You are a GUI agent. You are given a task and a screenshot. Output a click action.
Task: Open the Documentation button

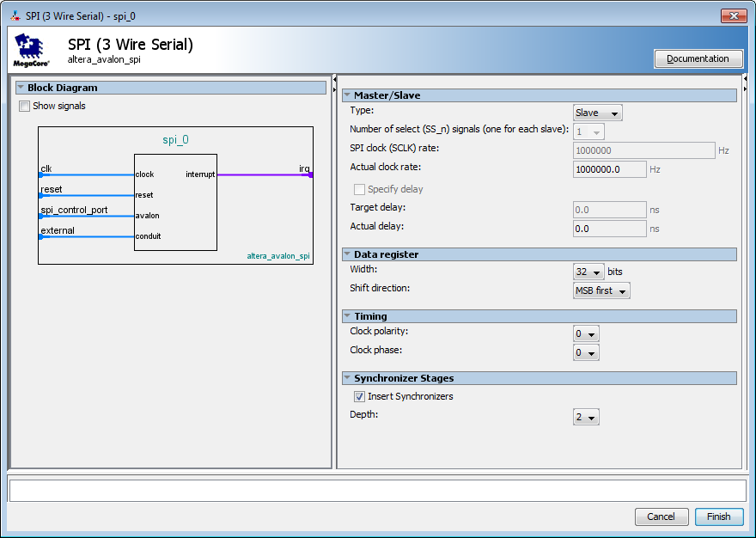click(698, 58)
